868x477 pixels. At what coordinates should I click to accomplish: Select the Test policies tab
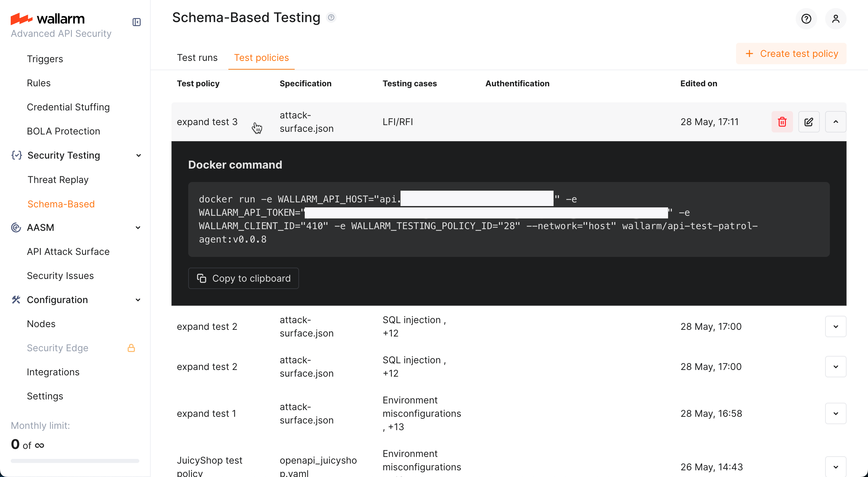(x=261, y=58)
